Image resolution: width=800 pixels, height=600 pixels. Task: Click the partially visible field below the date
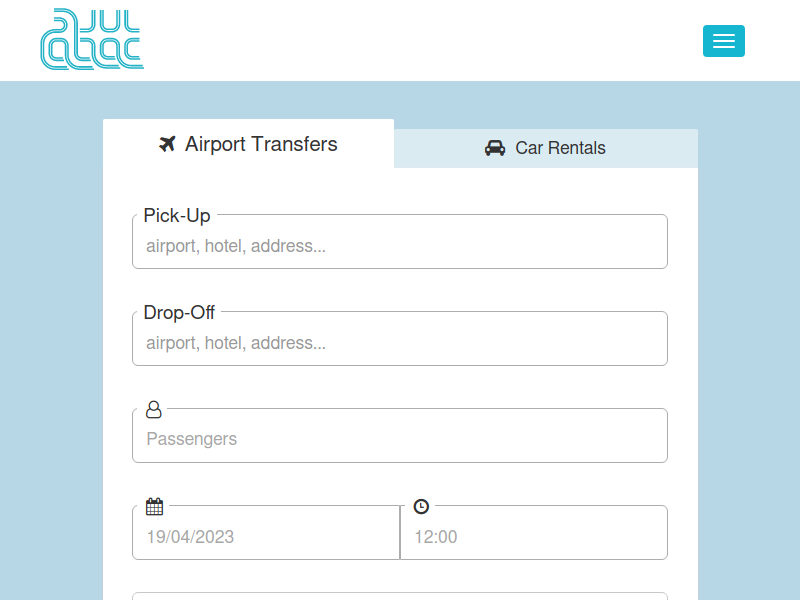coord(400,596)
